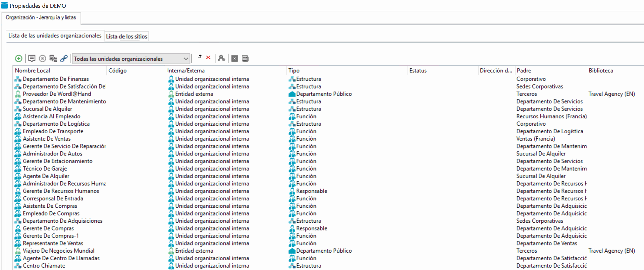Image resolution: width=644 pixels, height=270 pixels.
Task: Click icon beside Proveedor De Wordl@Hand
Action: [x=18, y=94]
